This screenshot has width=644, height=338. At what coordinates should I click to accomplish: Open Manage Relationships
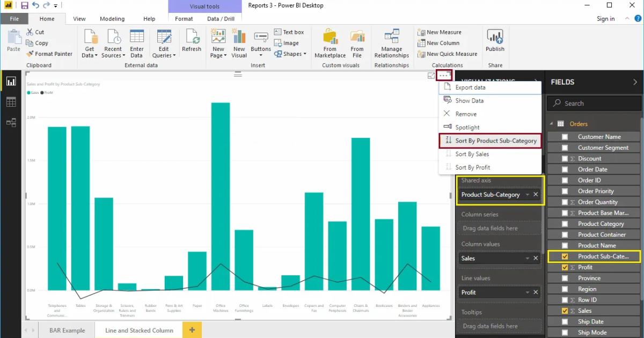pos(391,43)
